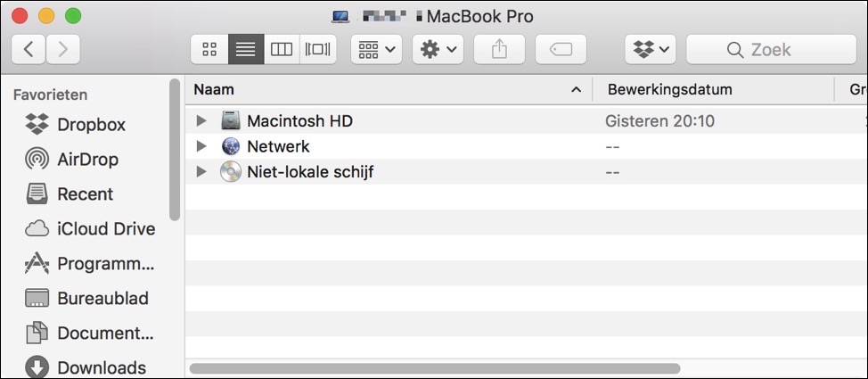Expand the Netwerk disclosure triangle
868x379 pixels.
201,146
